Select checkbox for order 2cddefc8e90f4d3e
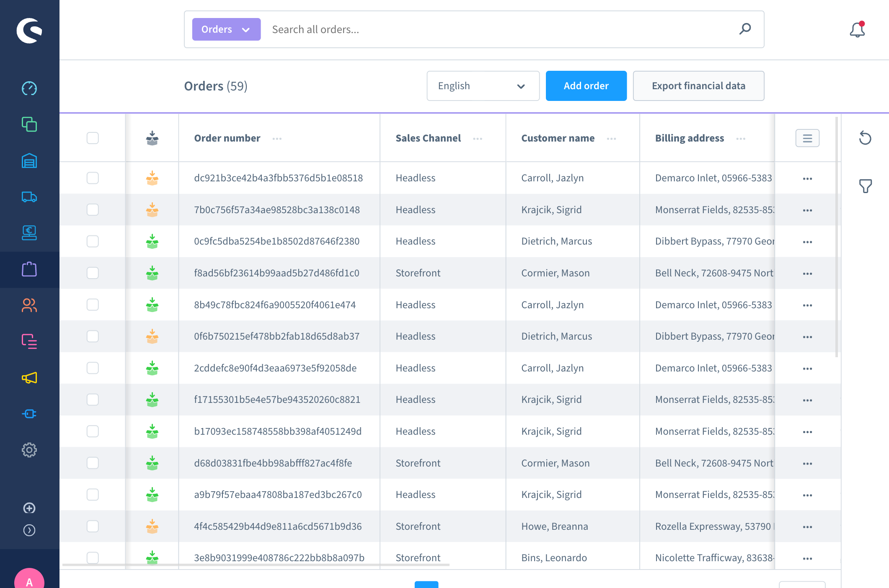 pyautogui.click(x=93, y=368)
